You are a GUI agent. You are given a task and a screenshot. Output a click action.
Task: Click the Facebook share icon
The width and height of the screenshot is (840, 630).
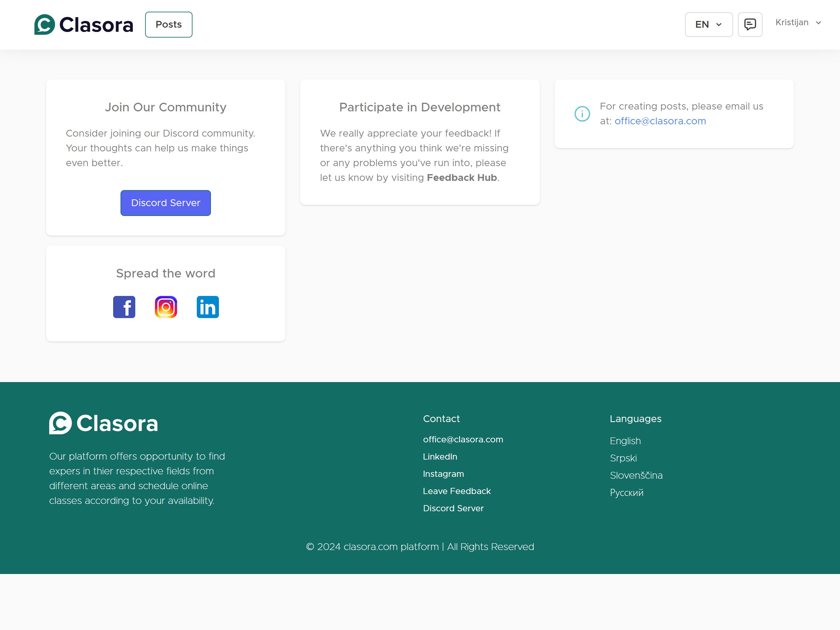(x=124, y=307)
